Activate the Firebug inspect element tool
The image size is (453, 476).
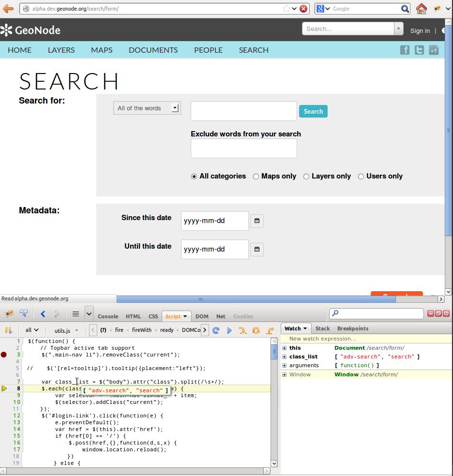pos(24,314)
